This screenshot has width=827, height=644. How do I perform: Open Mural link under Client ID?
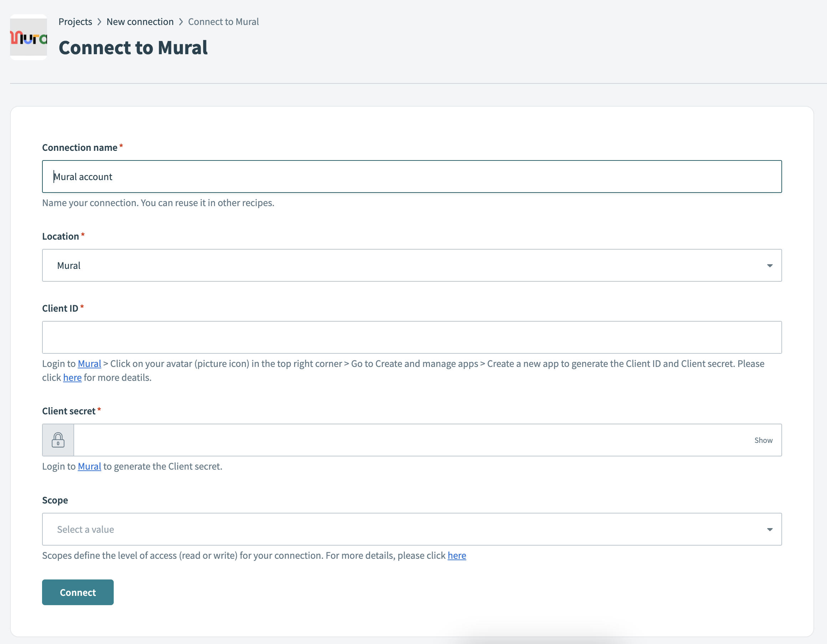[89, 364]
